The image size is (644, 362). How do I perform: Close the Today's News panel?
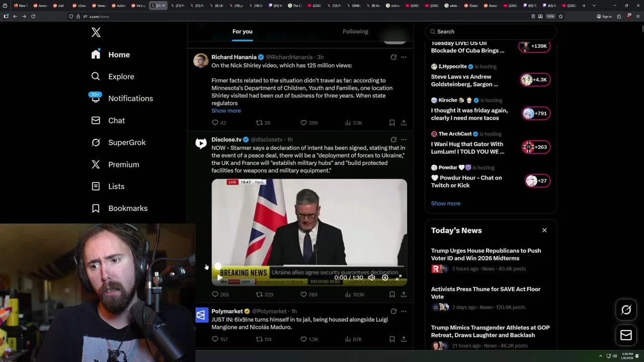pos(544,230)
